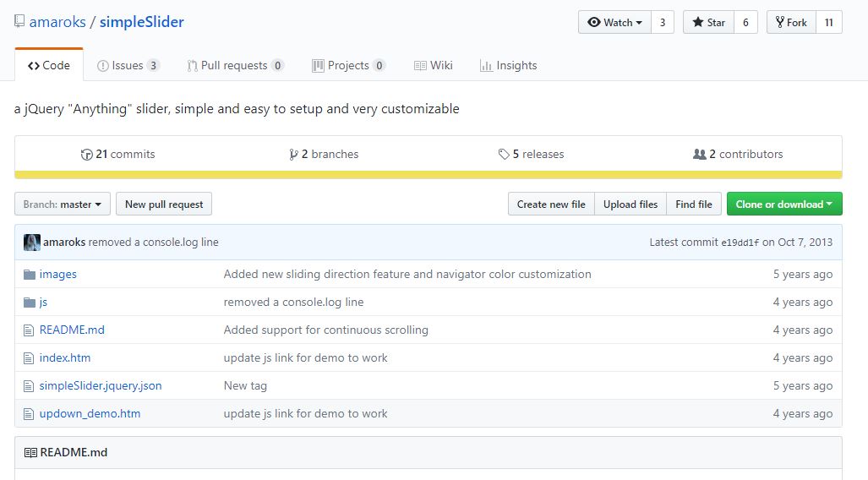
Task: View the forks count 11
Action: coord(828,22)
